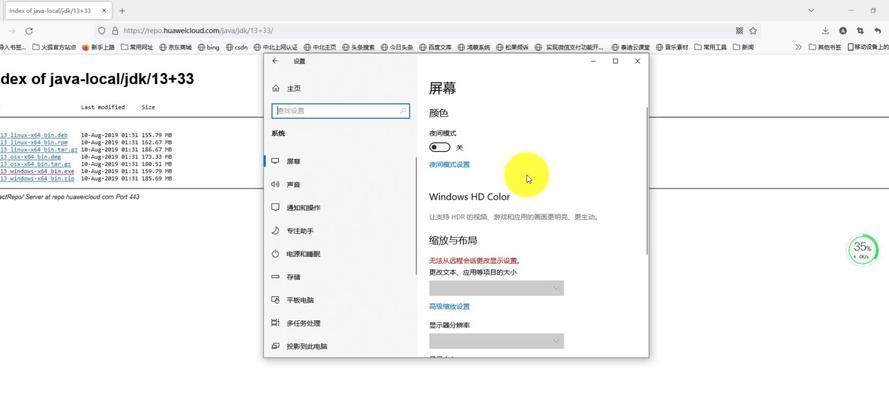Click the search magnifier in the Settings search box
889x400 pixels.
[x=403, y=110]
